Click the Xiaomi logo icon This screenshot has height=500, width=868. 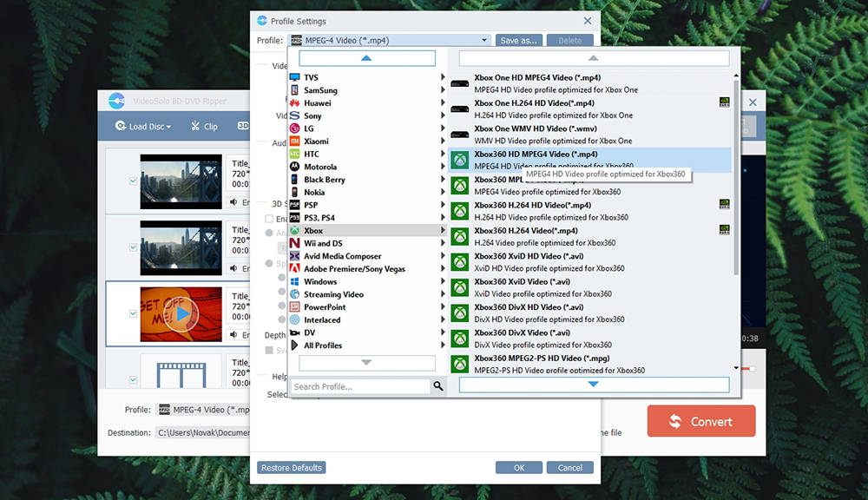294,141
